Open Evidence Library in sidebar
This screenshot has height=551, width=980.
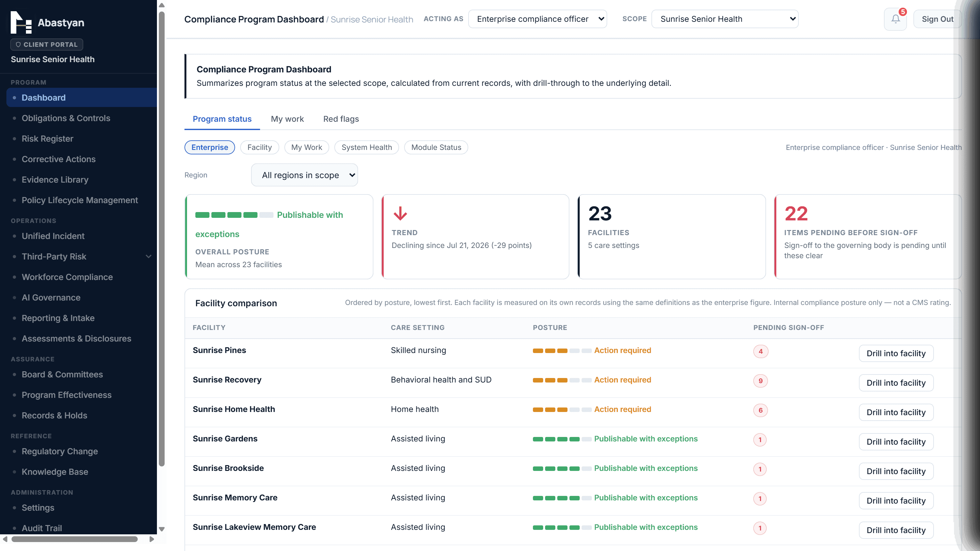pos(81,180)
